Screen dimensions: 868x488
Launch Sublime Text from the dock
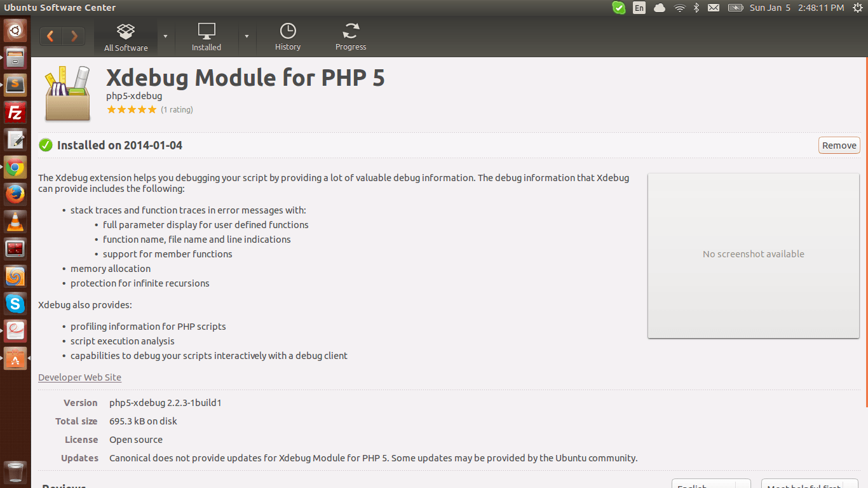(x=15, y=85)
